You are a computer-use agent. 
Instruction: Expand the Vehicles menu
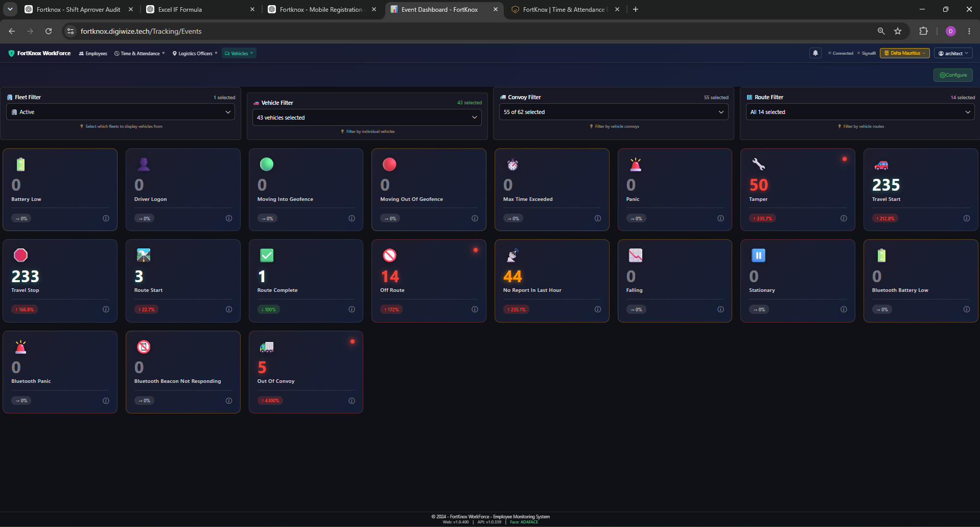click(x=239, y=53)
